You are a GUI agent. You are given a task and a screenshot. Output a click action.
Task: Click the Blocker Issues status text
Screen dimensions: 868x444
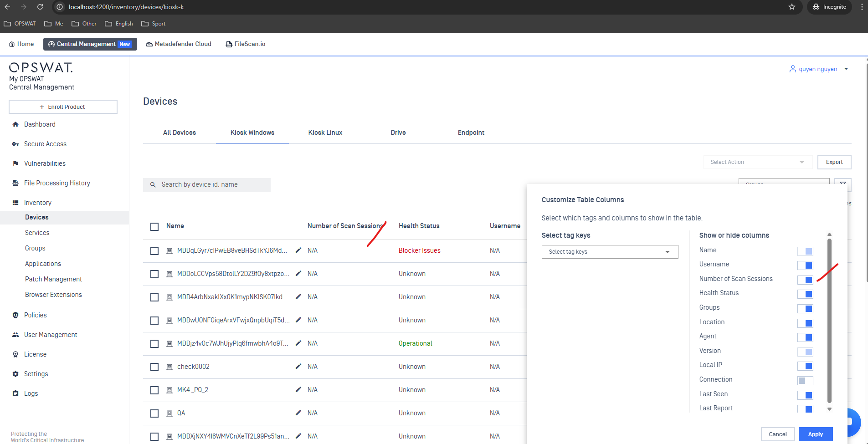(x=419, y=250)
